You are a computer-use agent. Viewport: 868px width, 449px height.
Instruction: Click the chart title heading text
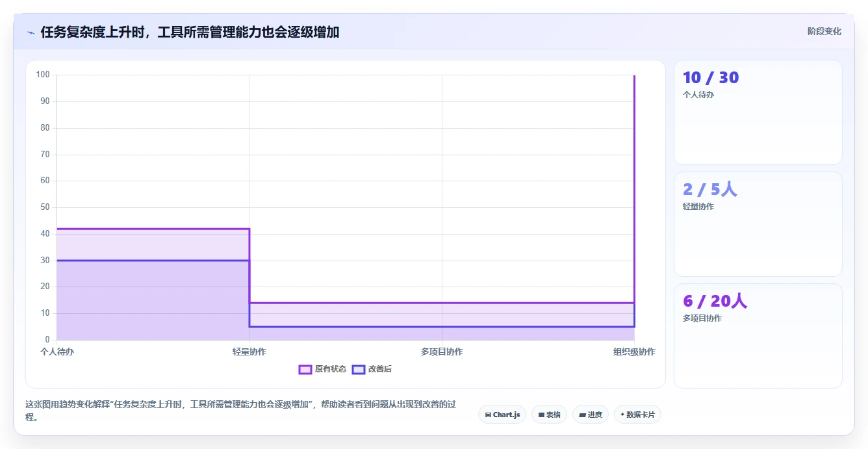point(190,32)
